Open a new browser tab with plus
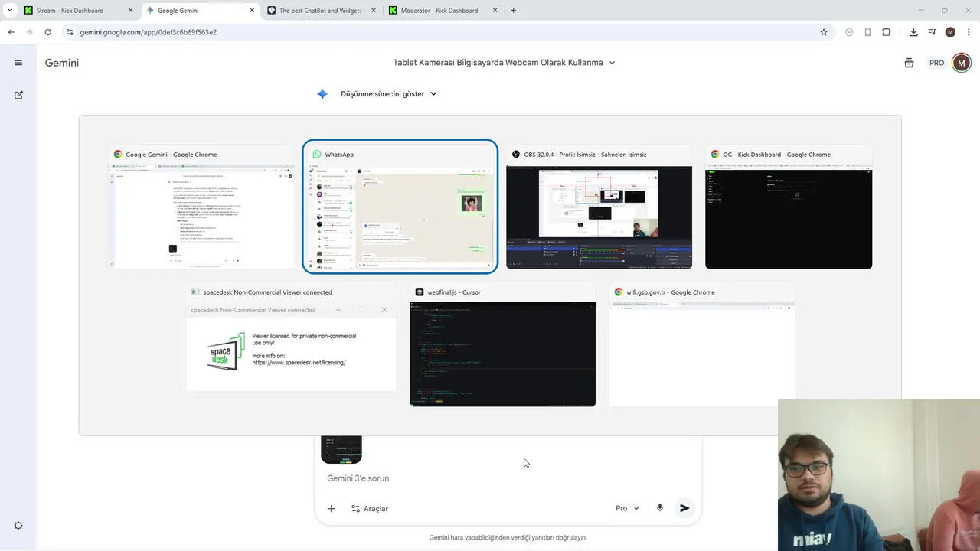This screenshot has height=551, width=980. [x=513, y=11]
